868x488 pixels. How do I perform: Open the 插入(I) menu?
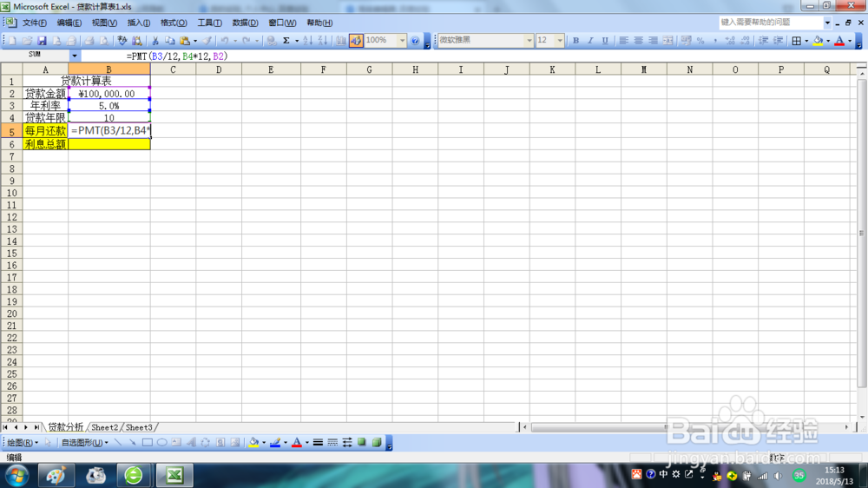(x=138, y=23)
